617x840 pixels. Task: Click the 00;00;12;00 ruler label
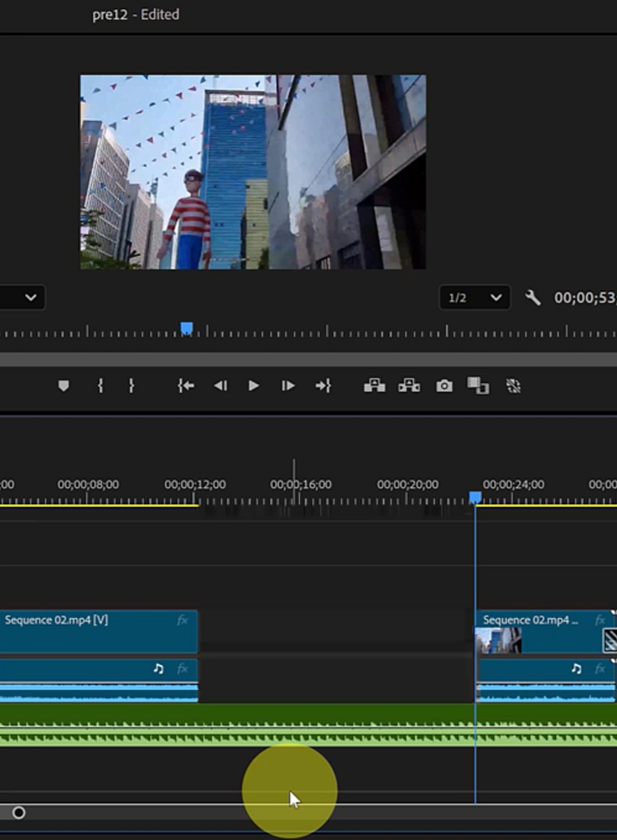(195, 484)
